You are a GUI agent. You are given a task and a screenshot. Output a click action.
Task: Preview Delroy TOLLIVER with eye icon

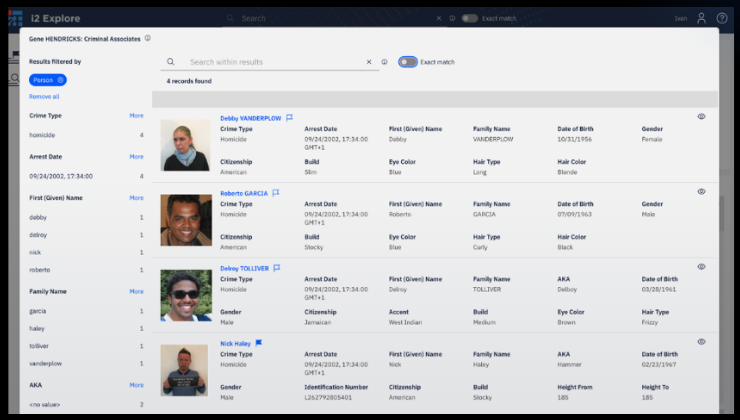tap(701, 267)
